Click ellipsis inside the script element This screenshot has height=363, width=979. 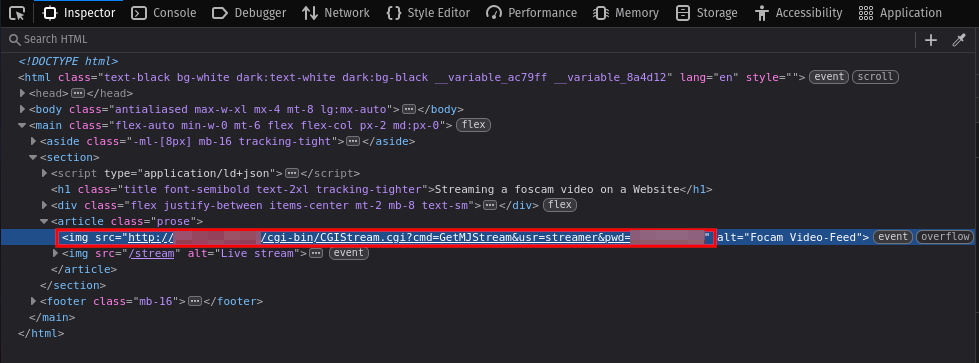[292, 173]
